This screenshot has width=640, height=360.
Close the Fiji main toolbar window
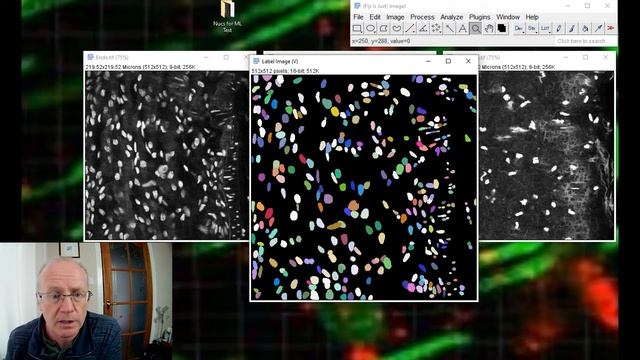point(607,6)
